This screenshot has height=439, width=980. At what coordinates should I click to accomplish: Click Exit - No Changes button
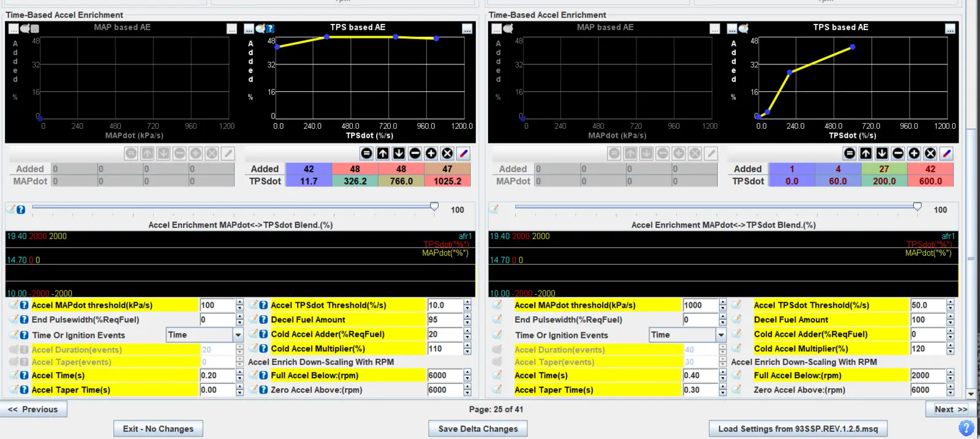pos(158,429)
